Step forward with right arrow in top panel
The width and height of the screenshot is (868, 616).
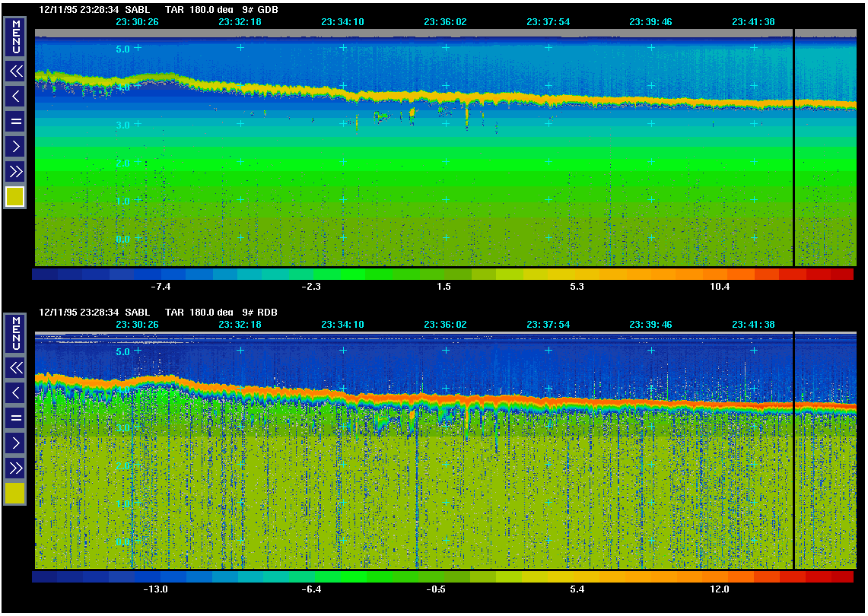click(15, 145)
